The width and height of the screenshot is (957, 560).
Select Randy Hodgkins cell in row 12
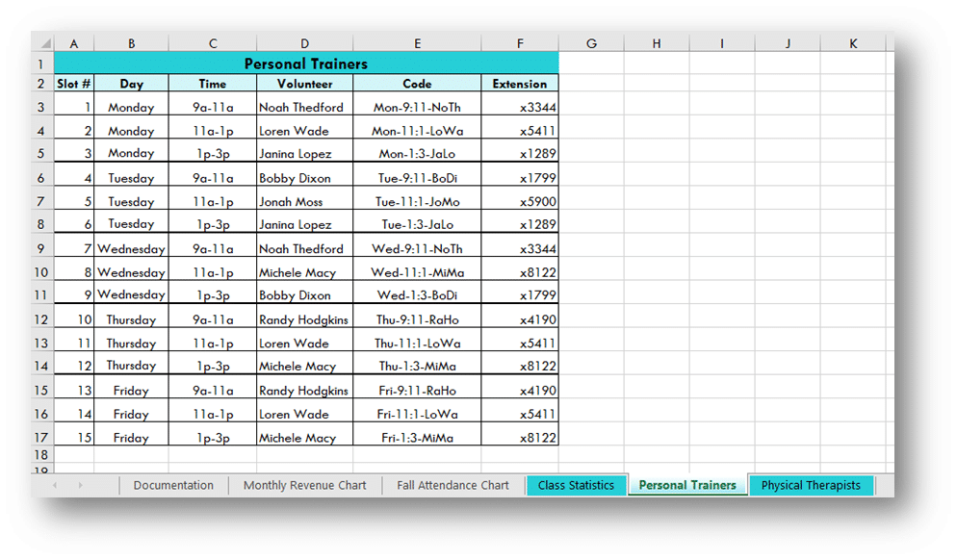304,316
